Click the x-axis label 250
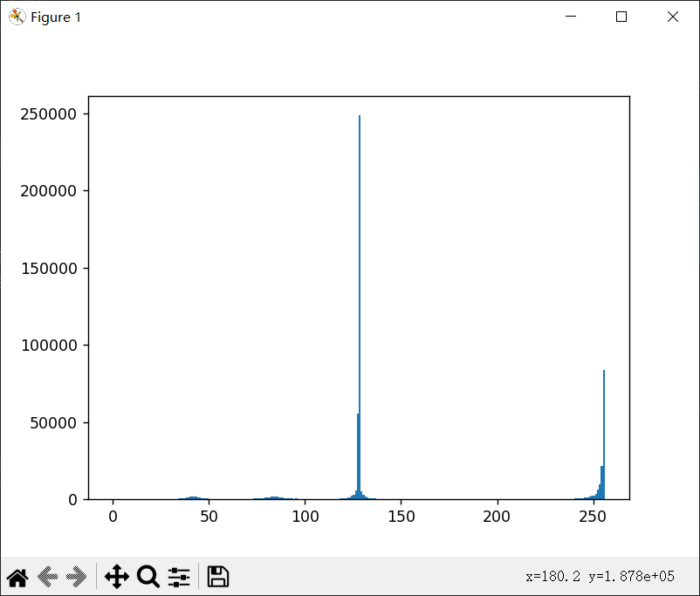This screenshot has width=700, height=596. (x=593, y=517)
